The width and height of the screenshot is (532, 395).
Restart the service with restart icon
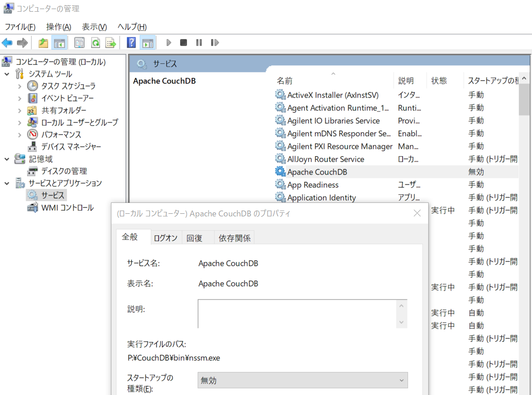coord(214,42)
